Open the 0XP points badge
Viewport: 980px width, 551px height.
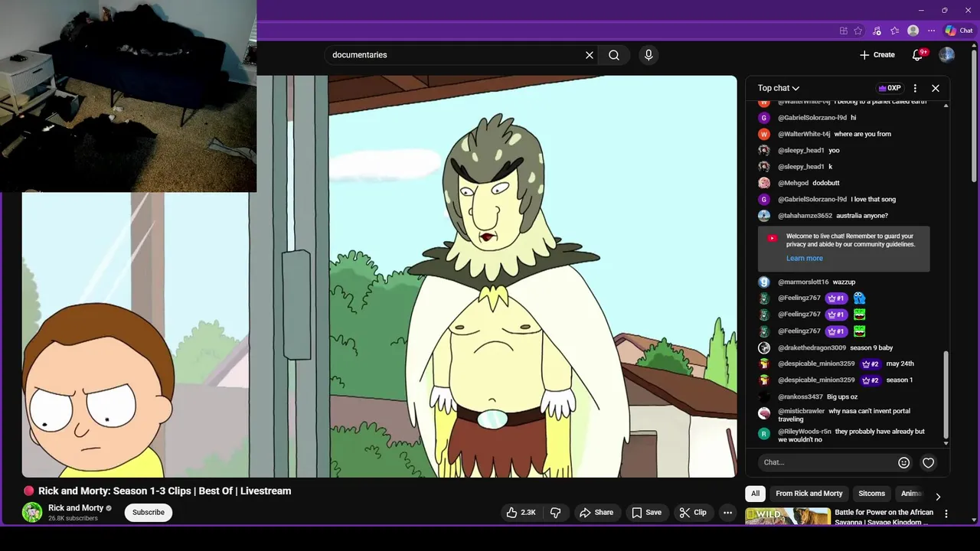pos(890,88)
